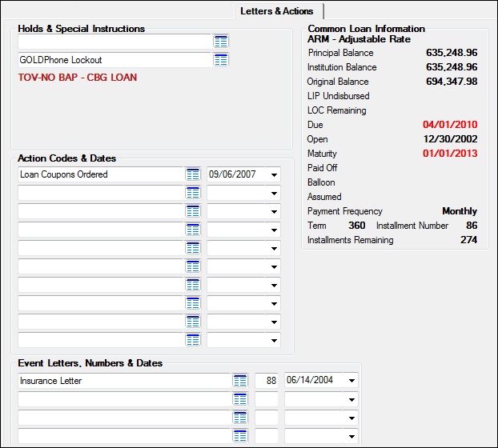Click the lookup icon on the second action code row

click(x=193, y=193)
